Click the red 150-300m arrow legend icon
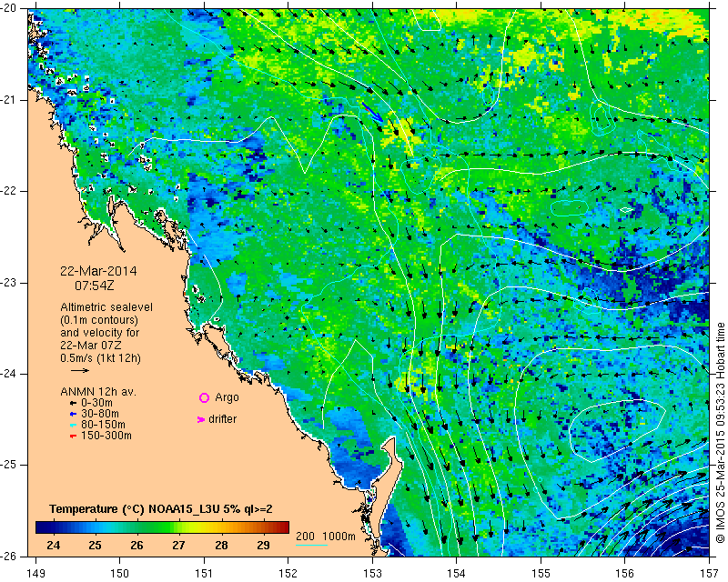Screen dimensions: 728x582 [73, 436]
